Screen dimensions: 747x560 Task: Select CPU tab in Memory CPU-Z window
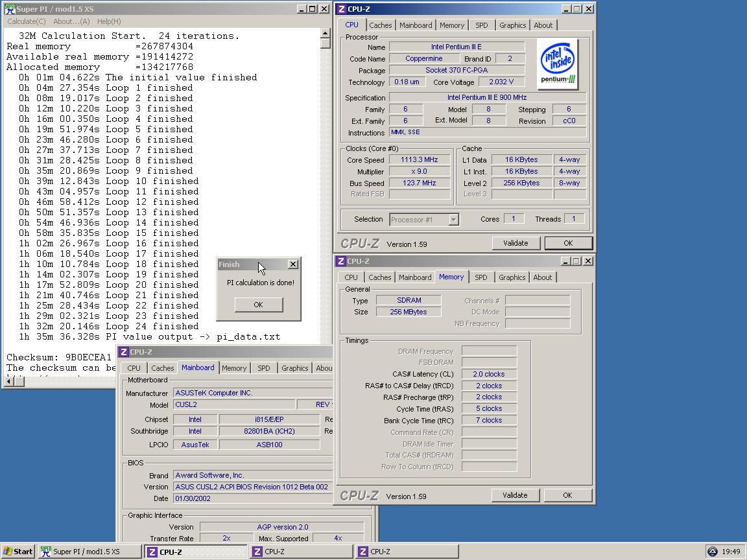coord(351,277)
